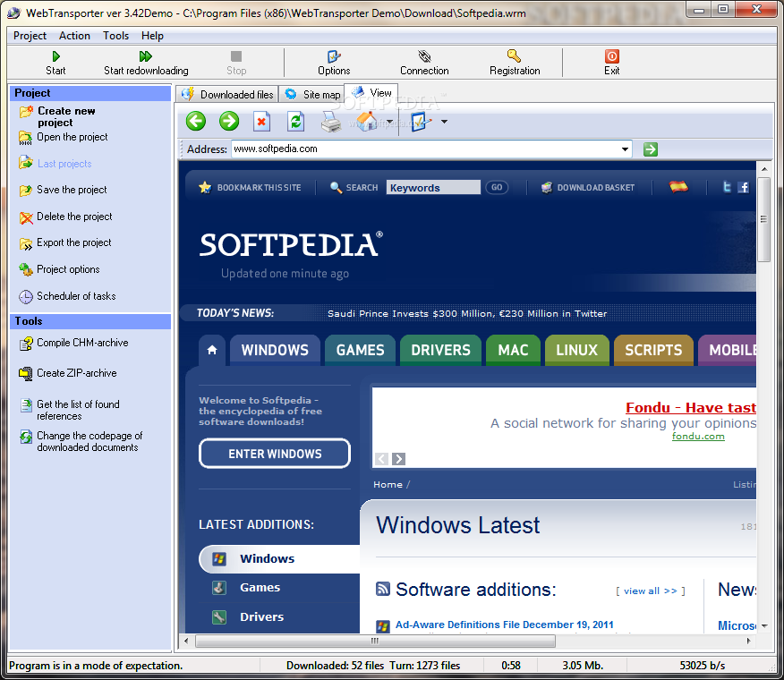
Task: Go back with green left arrow
Action: coord(196,122)
